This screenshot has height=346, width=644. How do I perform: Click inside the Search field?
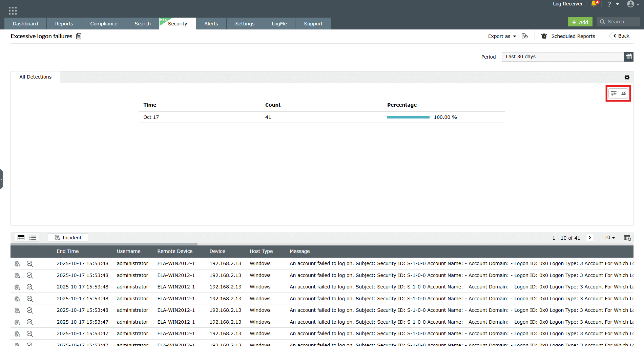(x=620, y=21)
